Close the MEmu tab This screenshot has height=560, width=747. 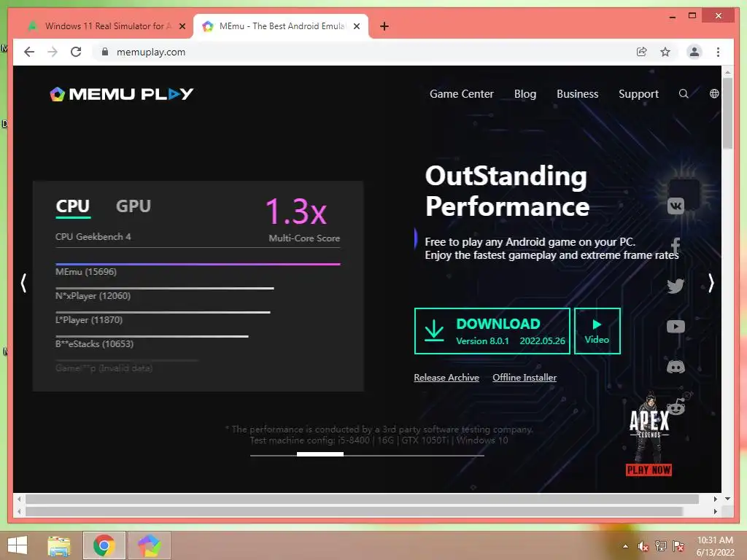[x=356, y=26]
